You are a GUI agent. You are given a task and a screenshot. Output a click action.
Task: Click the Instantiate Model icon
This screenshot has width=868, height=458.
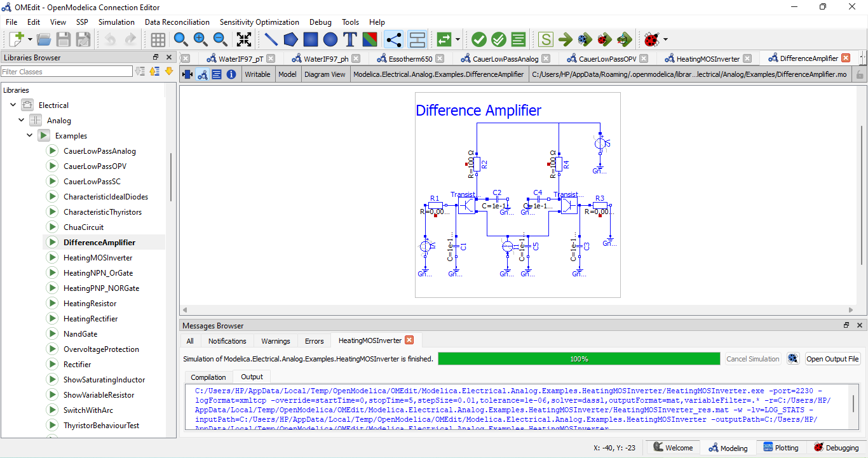pos(519,39)
